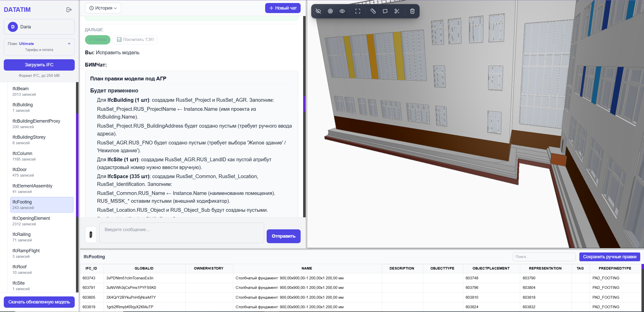The image size is (644, 312).
Task: Select the ruler measurement tool
Action: point(373,11)
